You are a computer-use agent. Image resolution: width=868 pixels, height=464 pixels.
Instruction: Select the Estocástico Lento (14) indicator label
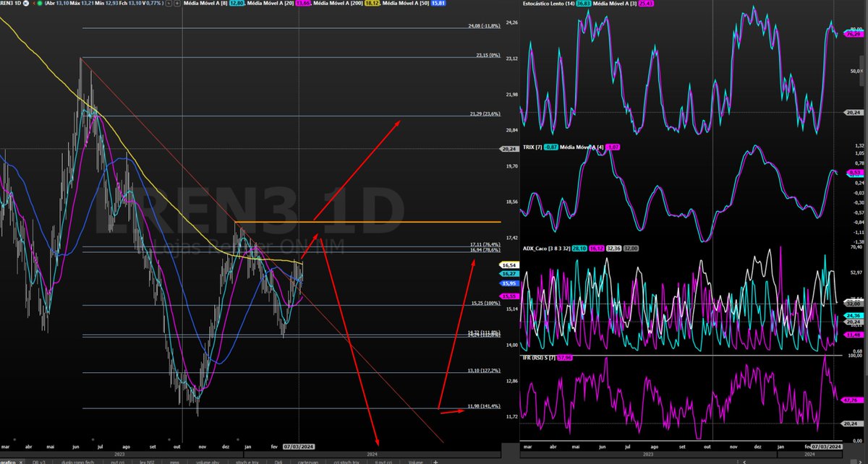coord(548,4)
